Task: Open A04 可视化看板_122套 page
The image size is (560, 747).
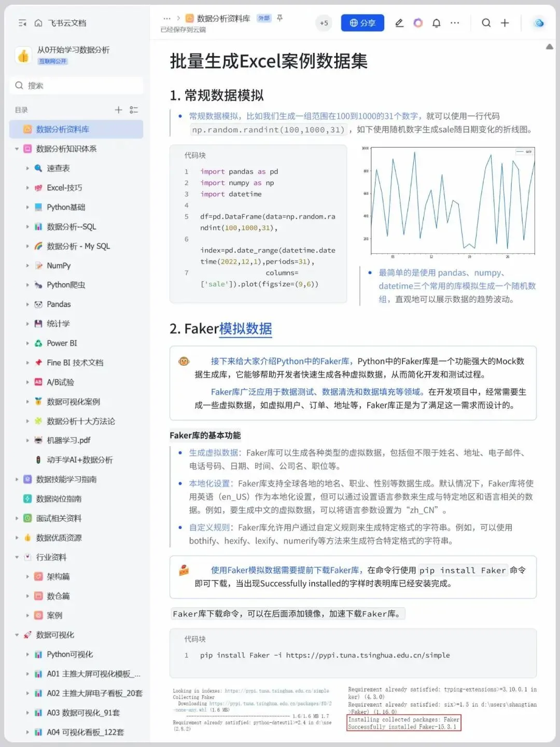Action: 85,732
